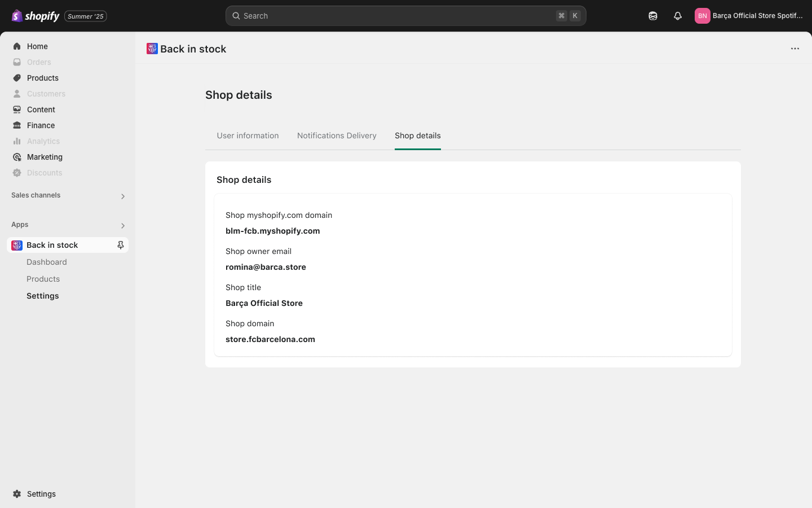Click the Shop domain label
Screen dimensions: 812x508
(250, 323)
